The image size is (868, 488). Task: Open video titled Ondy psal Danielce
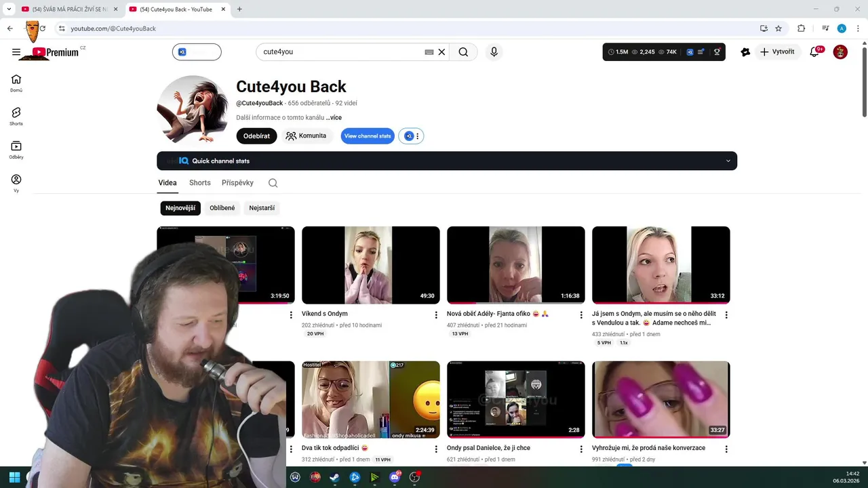488,448
